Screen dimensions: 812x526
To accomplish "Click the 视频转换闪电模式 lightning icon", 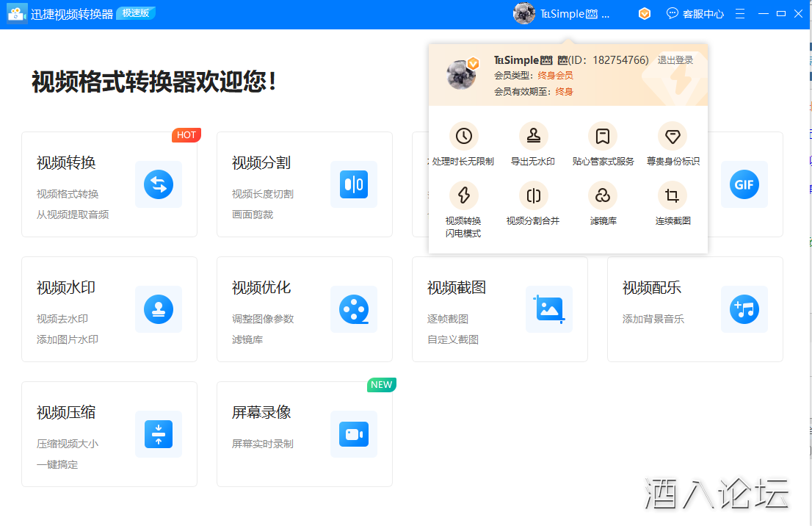I will coord(463,195).
